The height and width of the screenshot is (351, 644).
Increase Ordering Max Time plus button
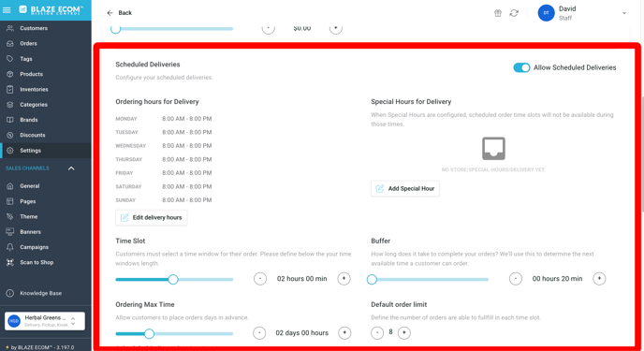(344, 333)
